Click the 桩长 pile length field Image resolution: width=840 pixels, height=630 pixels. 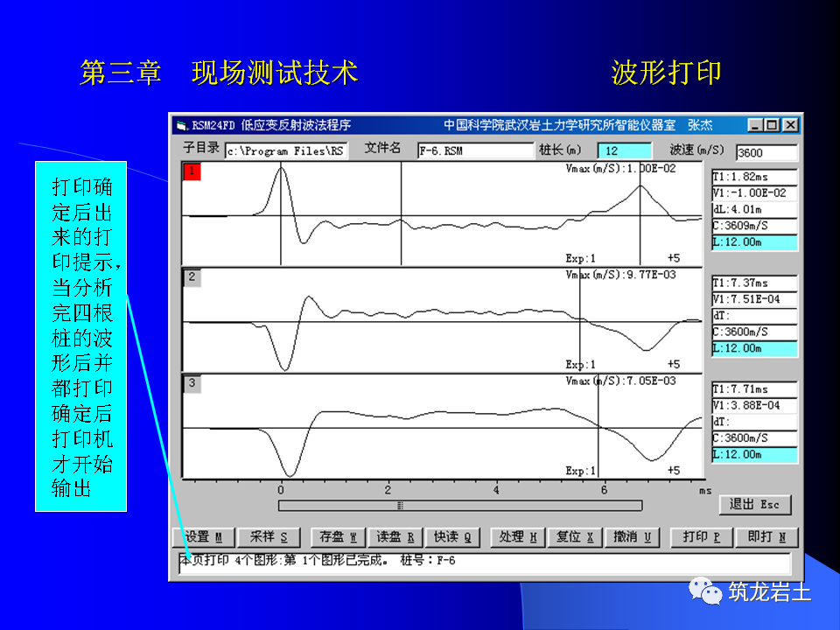tap(624, 151)
